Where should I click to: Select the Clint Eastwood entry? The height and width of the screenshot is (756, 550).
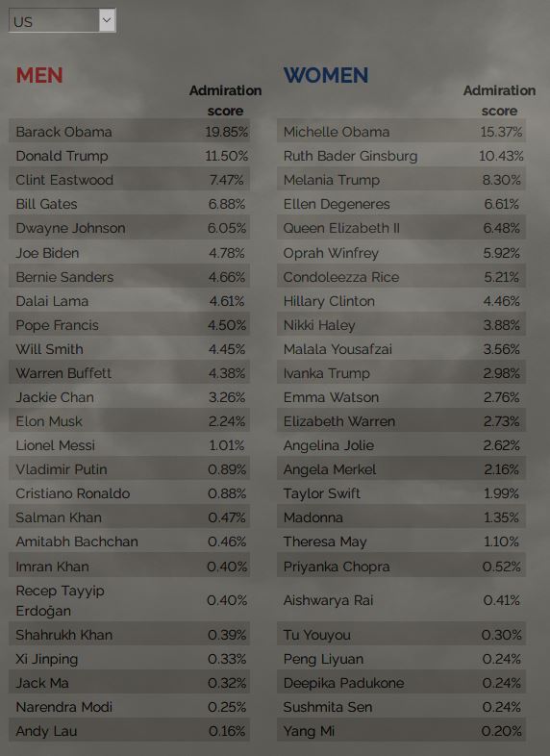(x=129, y=179)
